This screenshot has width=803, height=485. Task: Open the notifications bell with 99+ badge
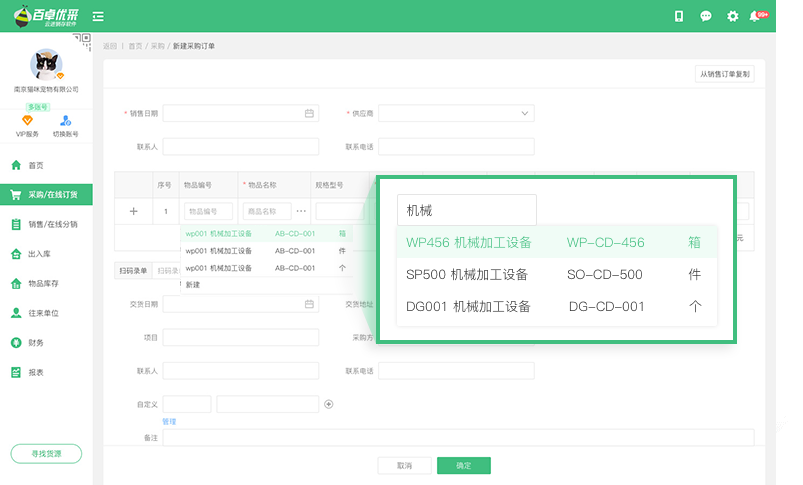point(757,16)
